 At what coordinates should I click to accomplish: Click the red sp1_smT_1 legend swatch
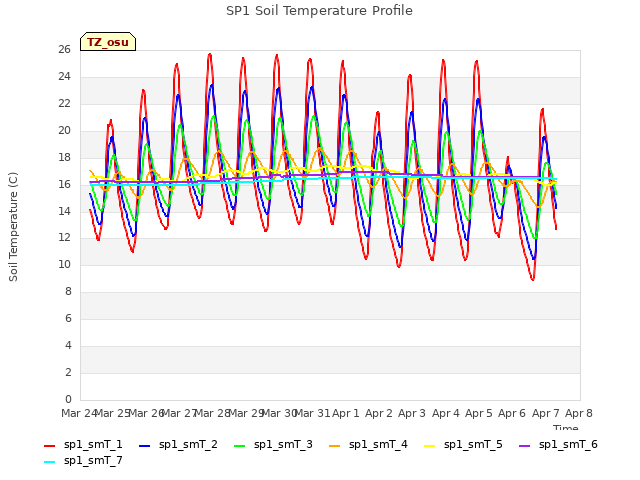tap(49, 446)
